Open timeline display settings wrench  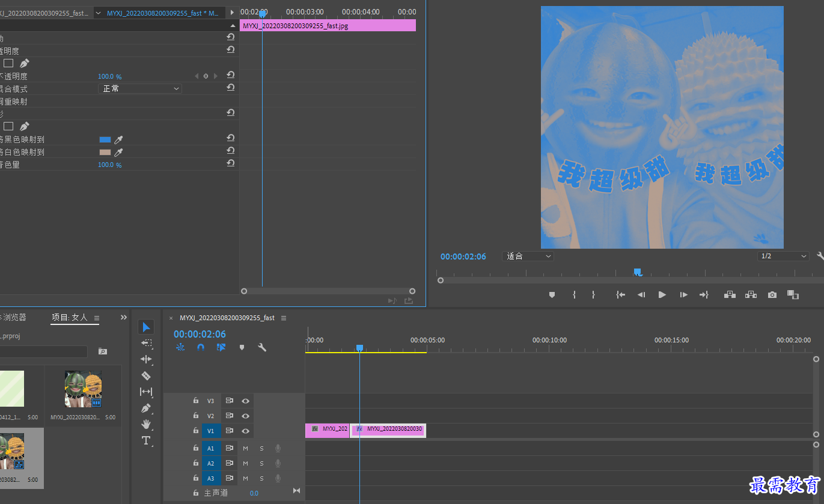262,347
